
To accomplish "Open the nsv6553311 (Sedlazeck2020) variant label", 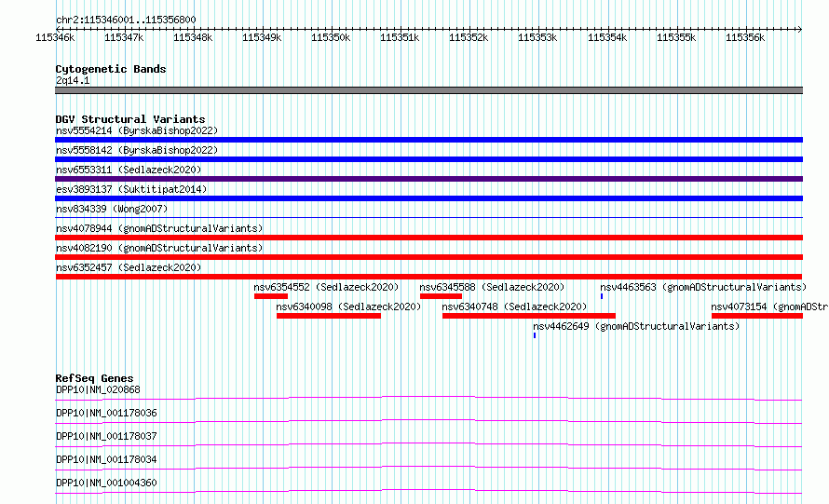I will (129, 170).
